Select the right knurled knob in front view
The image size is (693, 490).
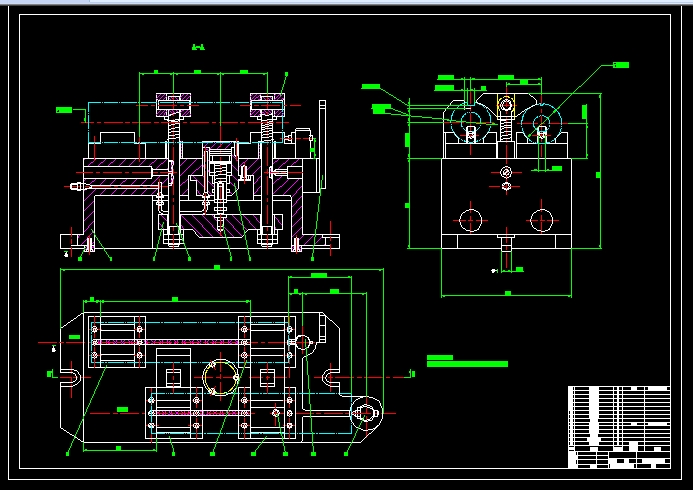point(268,102)
